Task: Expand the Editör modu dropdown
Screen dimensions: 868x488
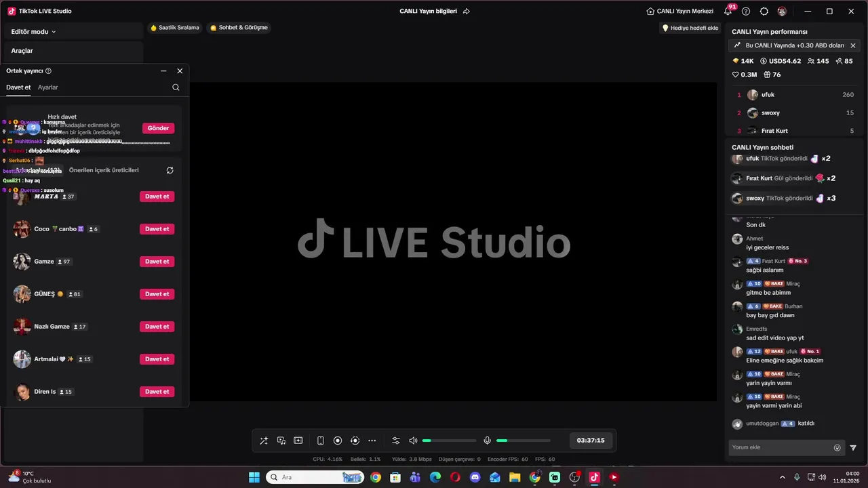Action: tap(34, 32)
